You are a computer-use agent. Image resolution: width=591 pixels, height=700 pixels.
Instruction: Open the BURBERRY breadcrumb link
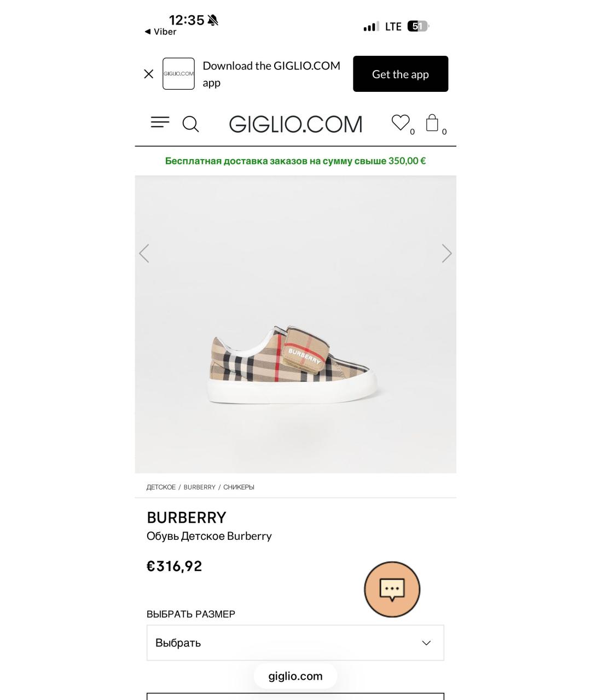[199, 487]
